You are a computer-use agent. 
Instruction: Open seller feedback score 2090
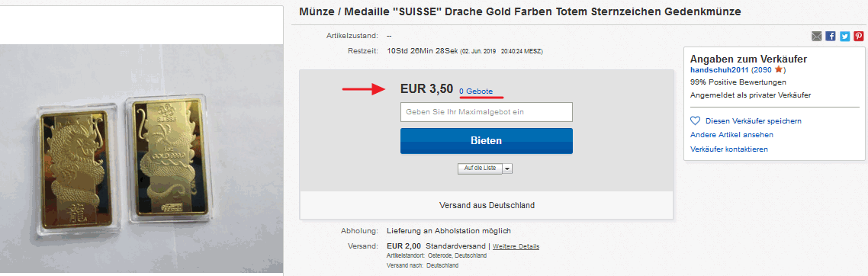point(763,70)
